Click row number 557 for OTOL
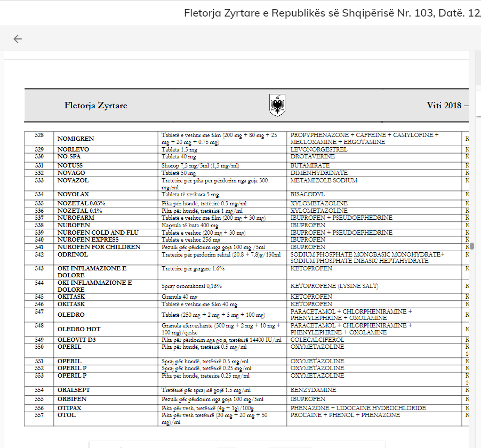The image size is (481, 448). point(39,415)
